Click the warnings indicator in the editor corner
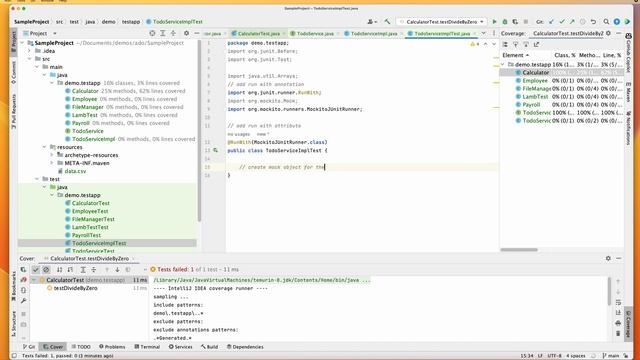The height and width of the screenshot is (360, 640). (x=475, y=44)
